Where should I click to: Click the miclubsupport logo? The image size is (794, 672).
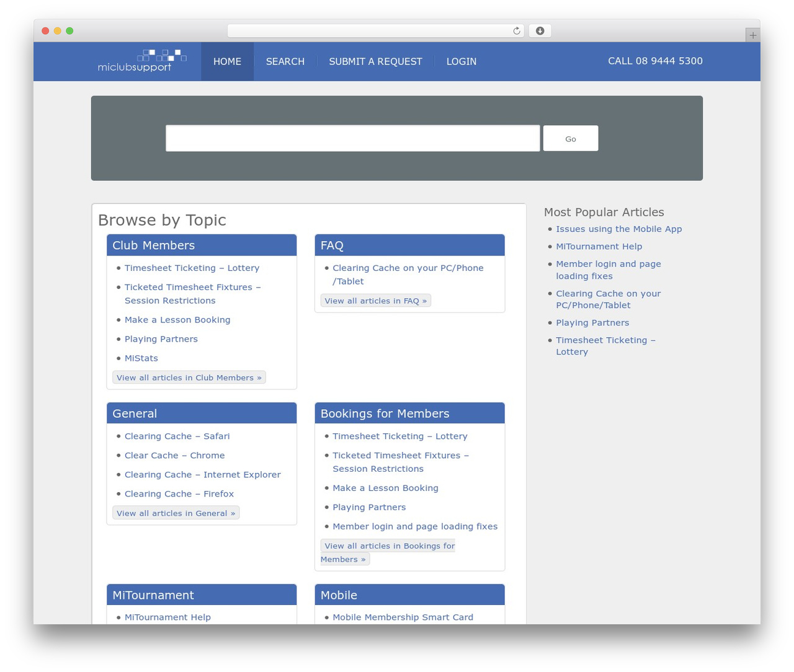click(142, 61)
